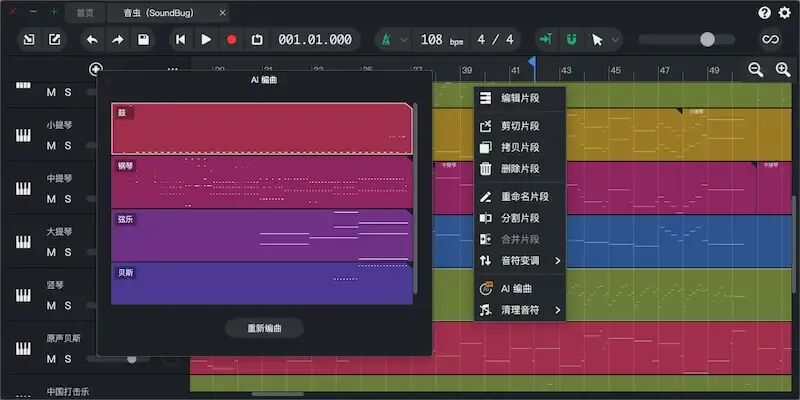
Task: Choose 分割片段 in context menu
Action: click(520, 218)
